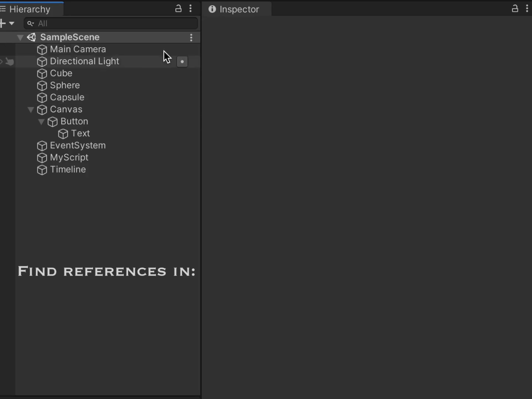
Task: Select the Canvas object
Action: click(x=66, y=109)
